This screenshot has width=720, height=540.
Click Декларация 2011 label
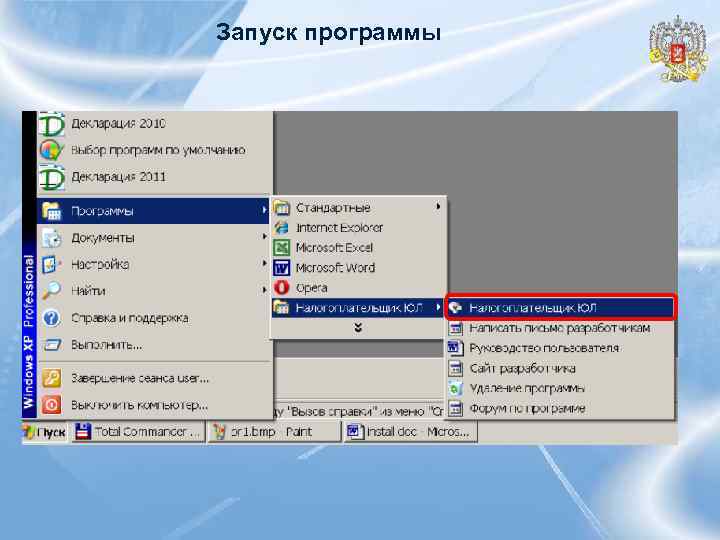(118, 177)
